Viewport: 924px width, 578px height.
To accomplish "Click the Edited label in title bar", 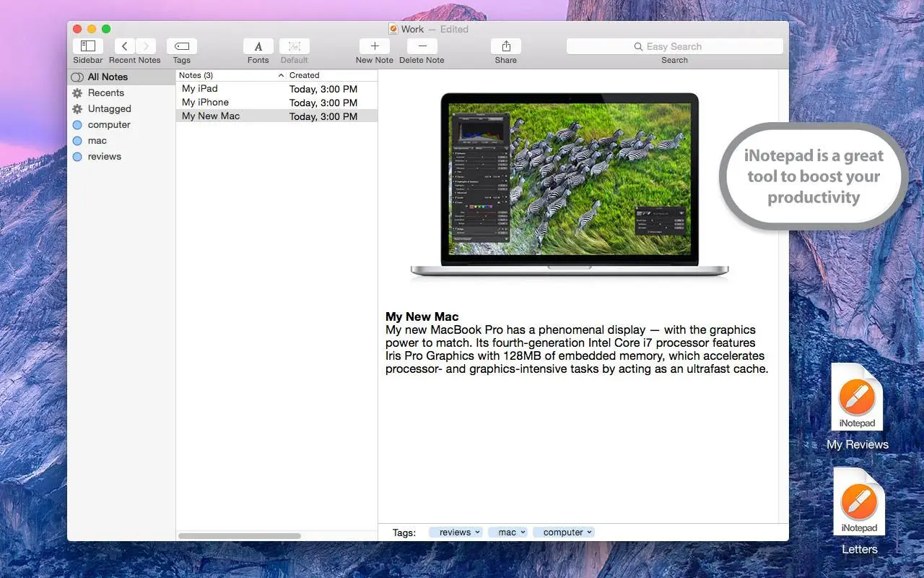I will [454, 29].
